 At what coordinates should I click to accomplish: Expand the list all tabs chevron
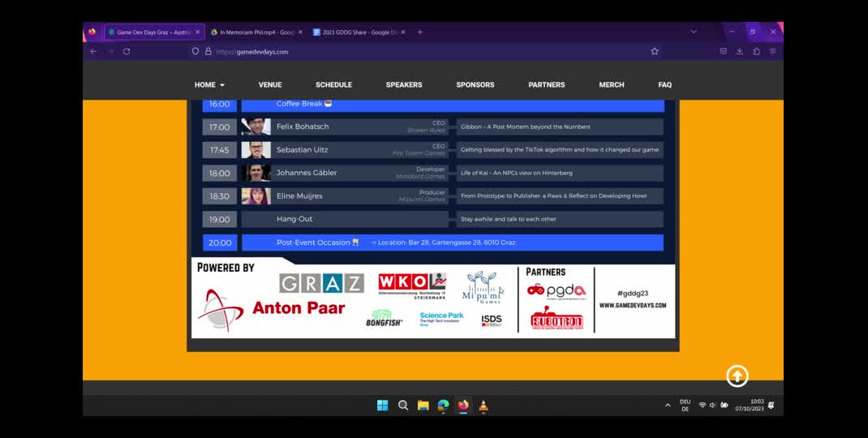click(694, 32)
